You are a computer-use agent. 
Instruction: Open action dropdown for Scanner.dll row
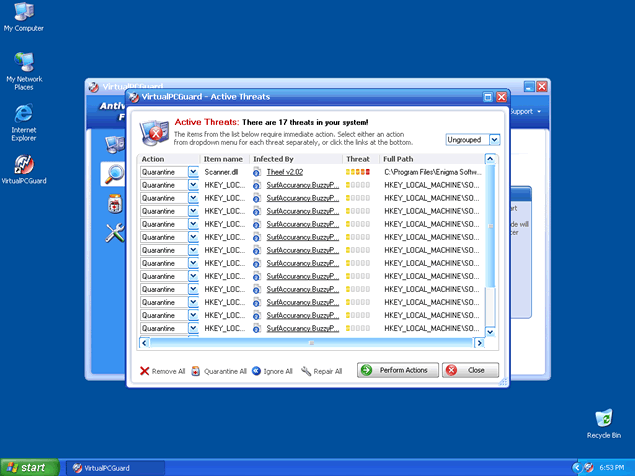pyautogui.click(x=193, y=172)
